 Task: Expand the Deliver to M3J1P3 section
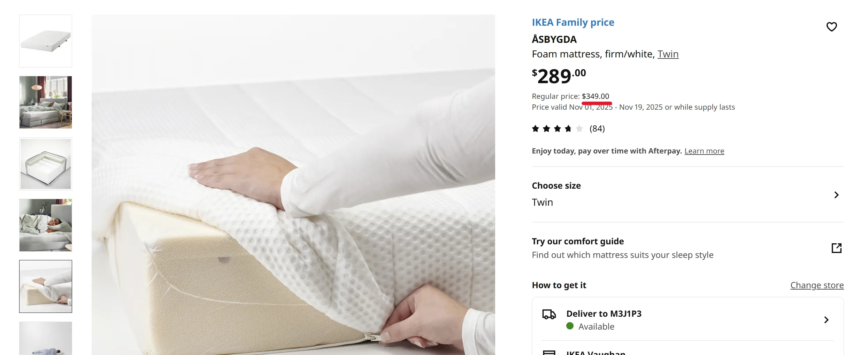coord(826,319)
